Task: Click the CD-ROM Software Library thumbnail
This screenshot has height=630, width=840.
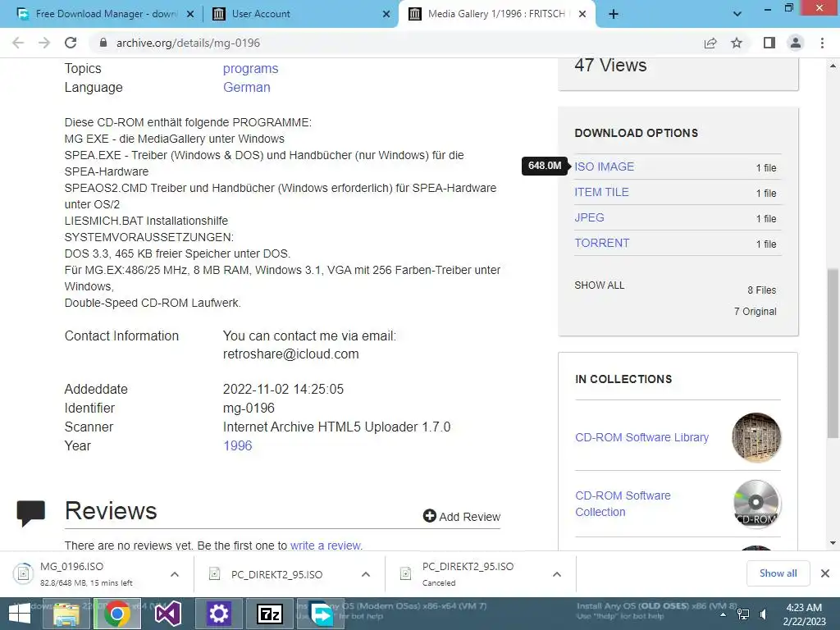Action: click(x=756, y=437)
